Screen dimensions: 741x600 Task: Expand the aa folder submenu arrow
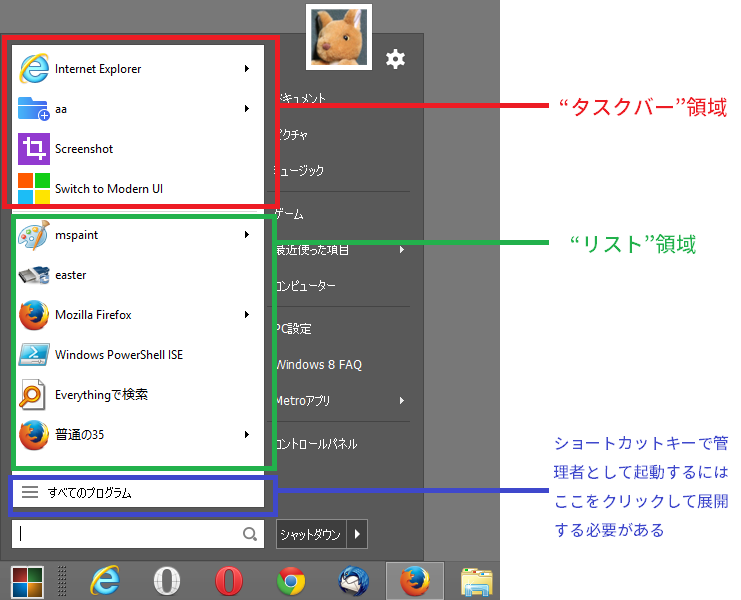[x=247, y=109]
